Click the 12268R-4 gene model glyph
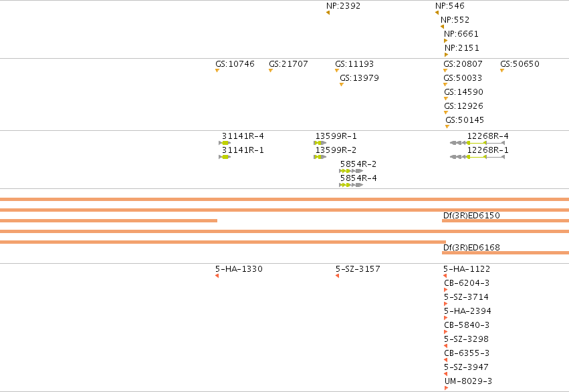 (477, 143)
